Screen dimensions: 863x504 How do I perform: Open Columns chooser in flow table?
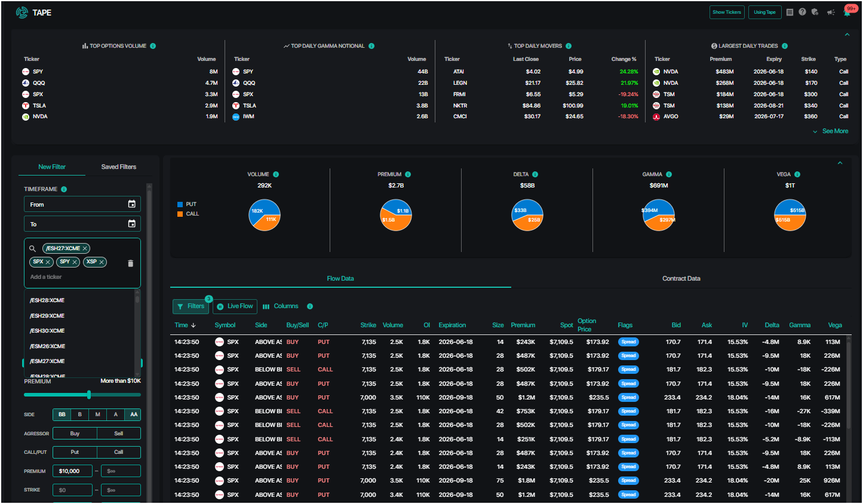281,306
